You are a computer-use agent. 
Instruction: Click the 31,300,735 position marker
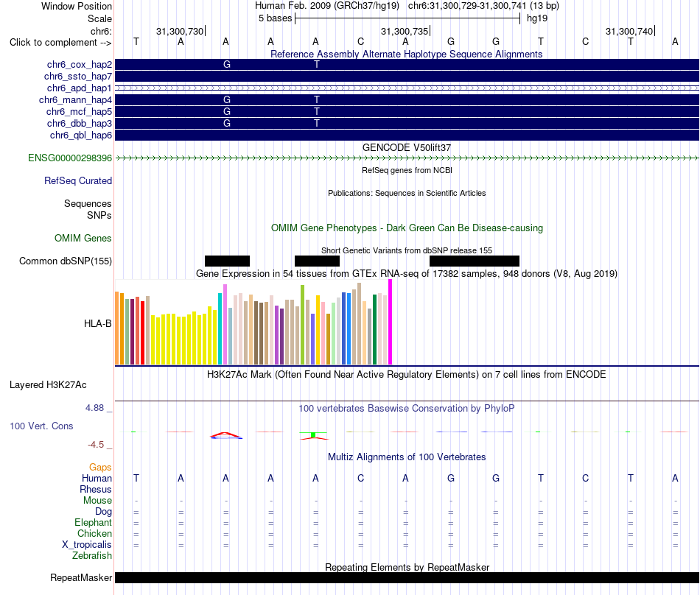405,31
